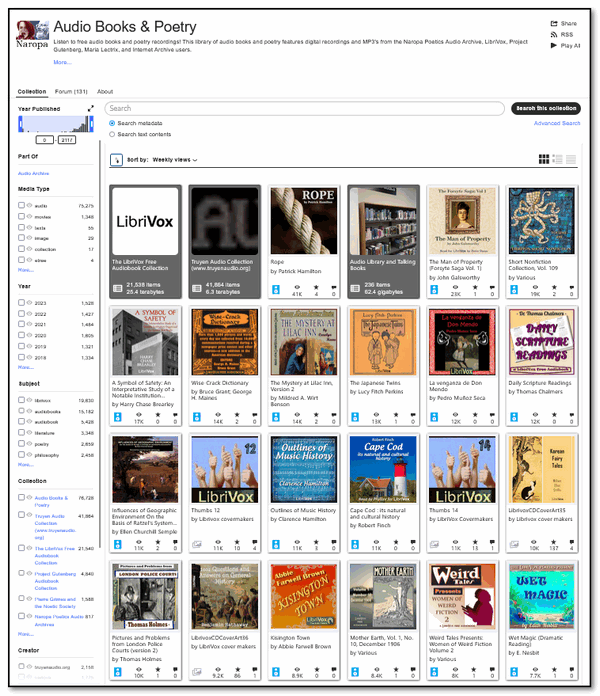
Task: Check the librivox subject checkbox
Action: tap(21, 399)
